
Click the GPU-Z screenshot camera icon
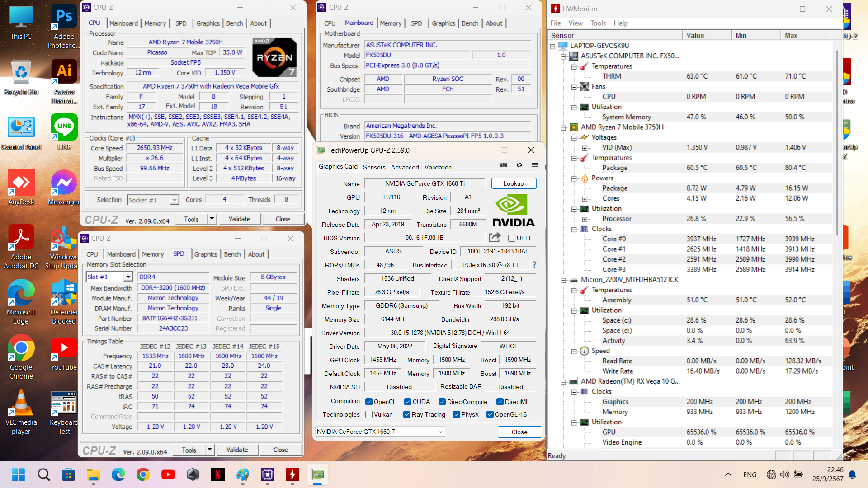tap(504, 165)
